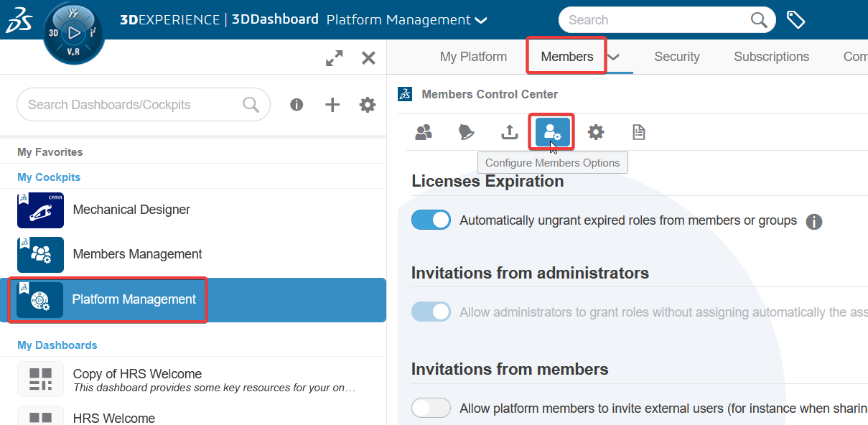
Task: Open dashboard list settings gear
Action: point(368,105)
